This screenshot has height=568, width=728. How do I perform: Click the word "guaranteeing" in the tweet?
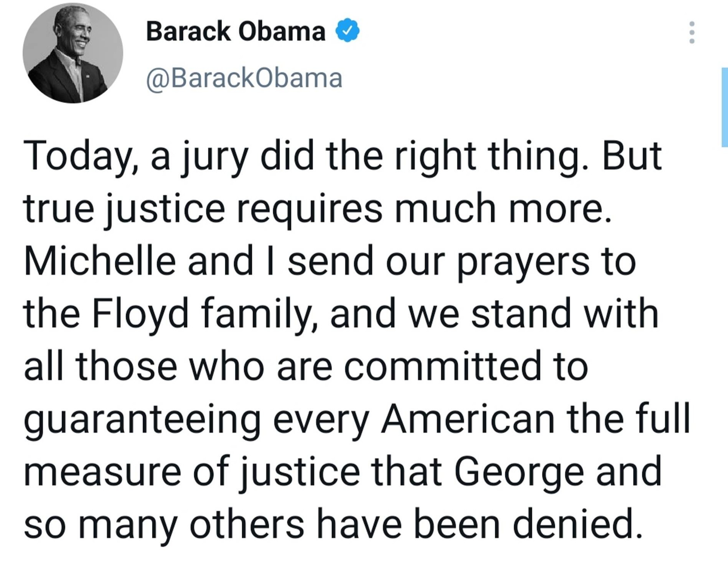[x=143, y=420]
